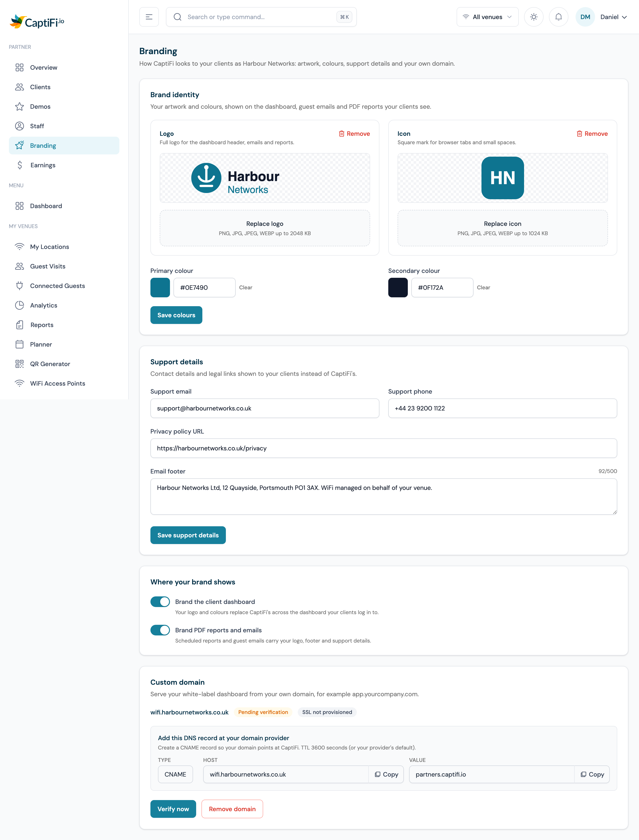The height and width of the screenshot is (840, 639).
Task: Click the search magnifier icon
Action: [x=178, y=17]
